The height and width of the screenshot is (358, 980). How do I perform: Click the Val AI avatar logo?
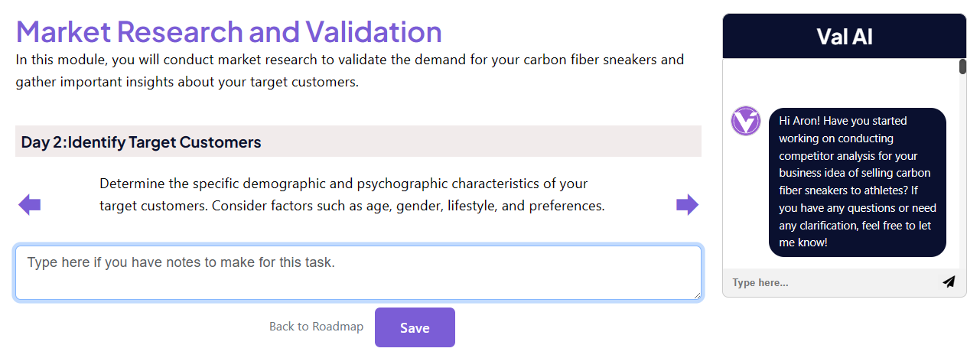pos(745,122)
